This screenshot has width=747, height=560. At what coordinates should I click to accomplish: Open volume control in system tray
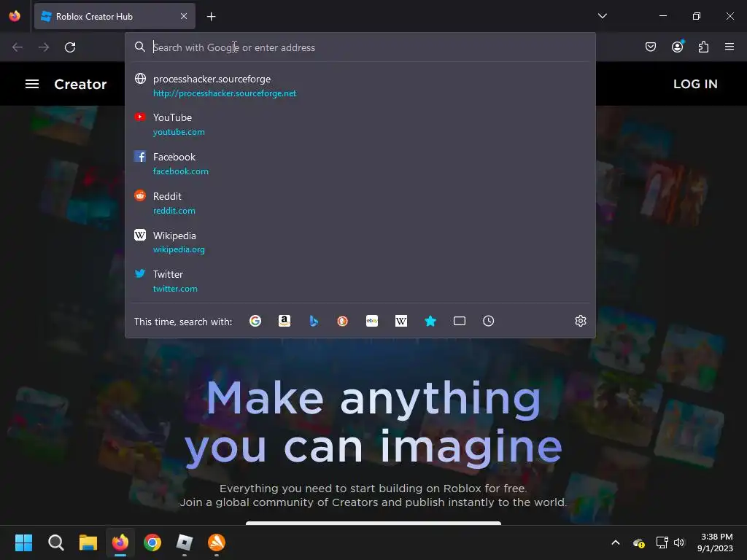point(679,542)
